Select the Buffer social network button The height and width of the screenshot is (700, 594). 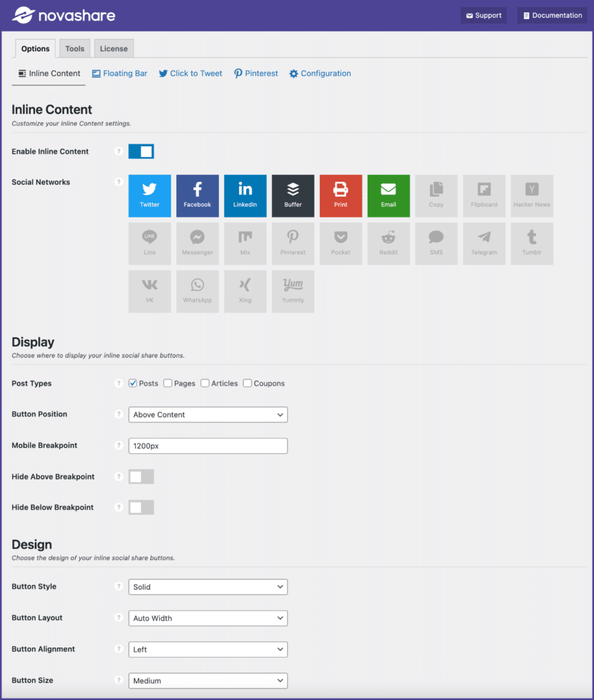pos(293,196)
